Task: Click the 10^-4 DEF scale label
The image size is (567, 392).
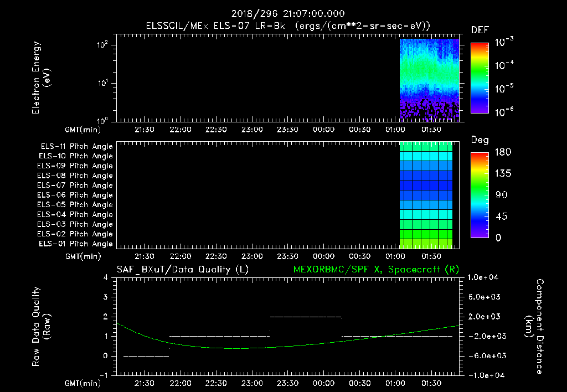Action: 504,65
